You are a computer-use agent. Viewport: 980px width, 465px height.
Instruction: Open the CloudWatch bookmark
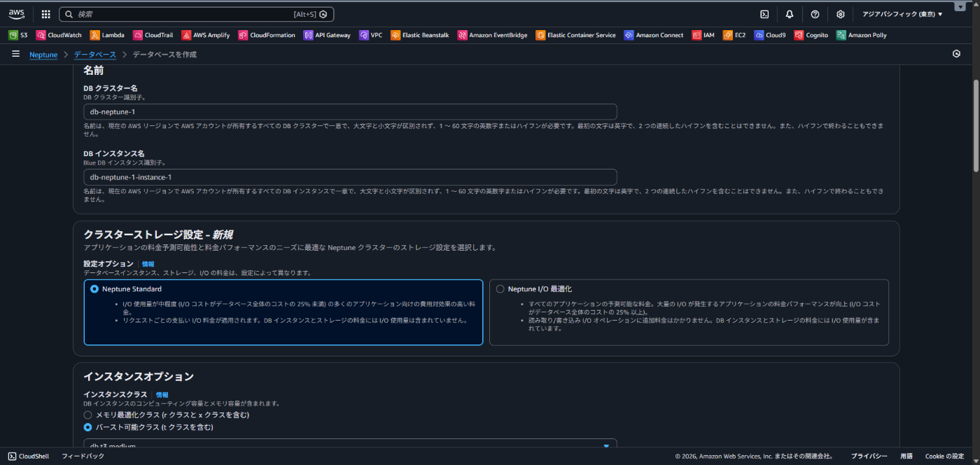59,35
